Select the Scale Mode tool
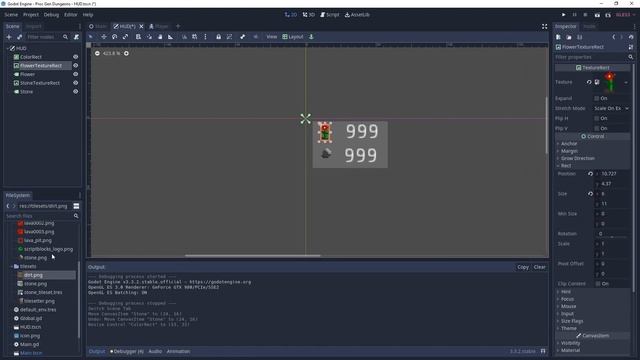This screenshot has height=360, width=640. 125,37
